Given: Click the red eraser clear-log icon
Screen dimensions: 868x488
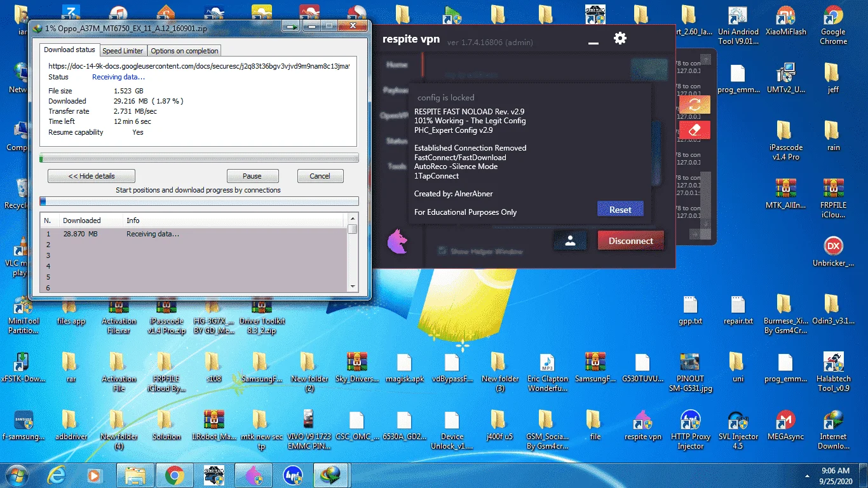Looking at the screenshot, I should [694, 130].
